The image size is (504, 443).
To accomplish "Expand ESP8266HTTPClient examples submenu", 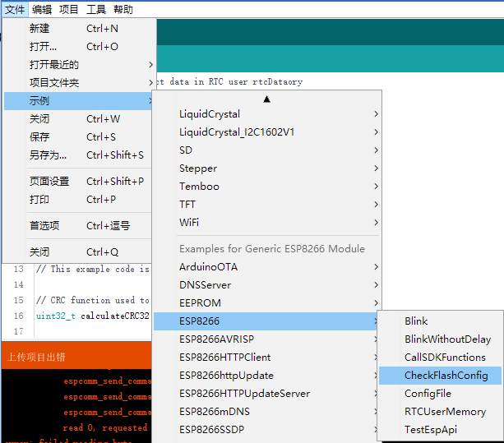I will tap(266, 358).
